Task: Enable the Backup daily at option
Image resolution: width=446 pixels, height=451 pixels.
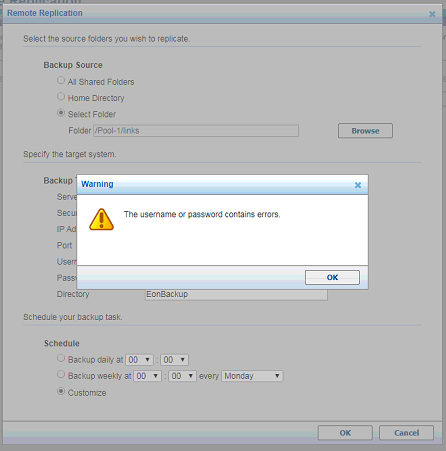Action: pos(61,358)
